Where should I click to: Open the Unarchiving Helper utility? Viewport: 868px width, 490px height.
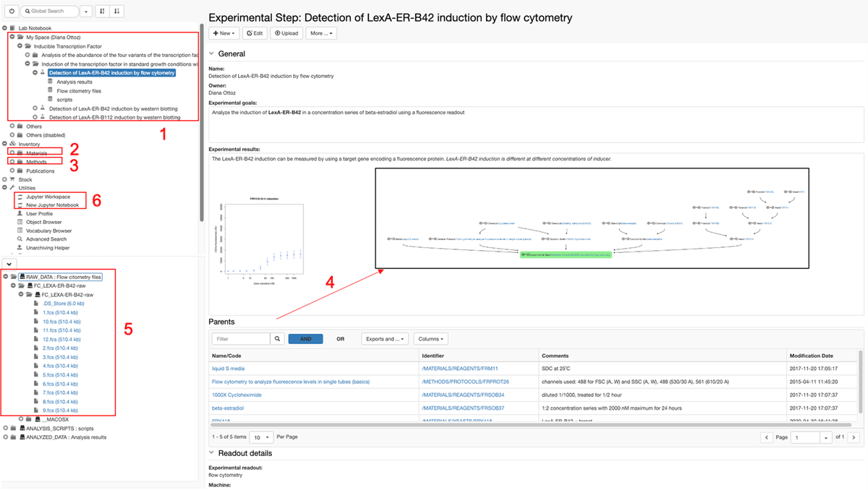[x=47, y=248]
